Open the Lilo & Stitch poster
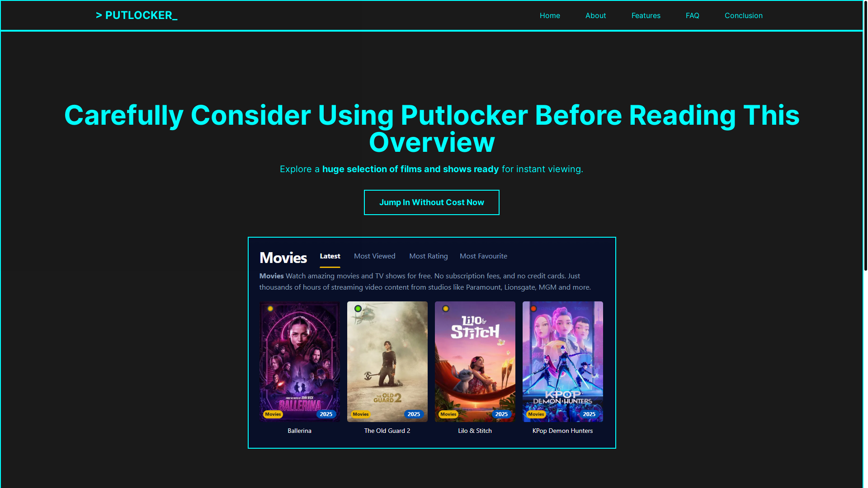The image size is (868, 488). pos(475,361)
